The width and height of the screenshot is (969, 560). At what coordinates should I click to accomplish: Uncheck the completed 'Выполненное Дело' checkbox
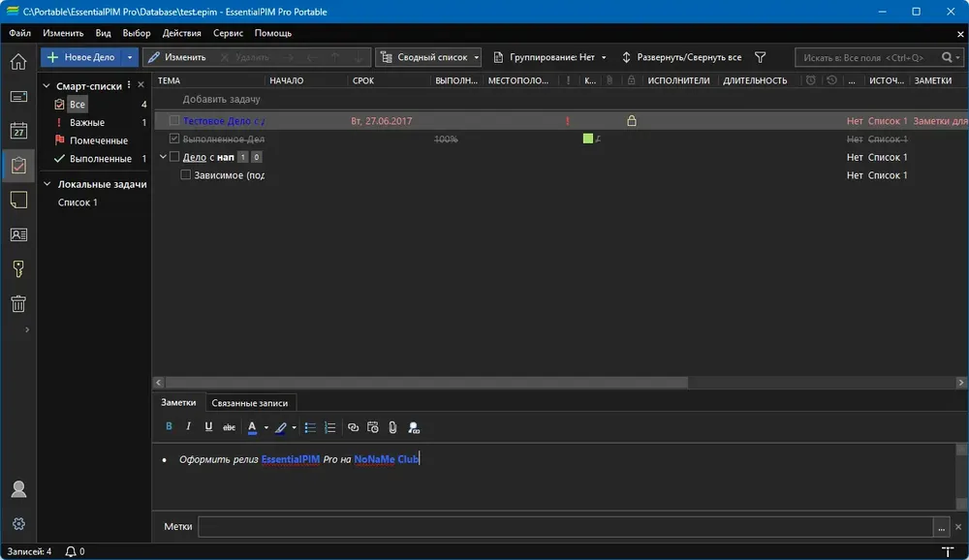[x=174, y=139]
